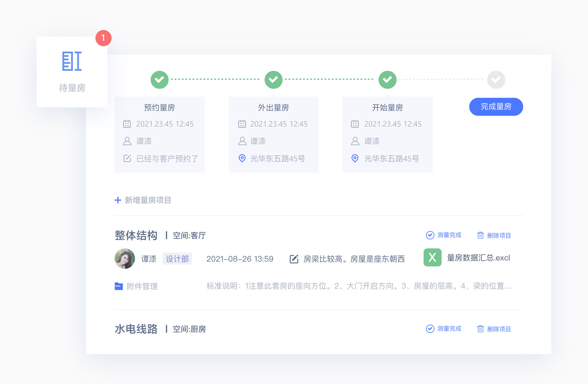Click the red notification badge showing 1
588x384 pixels.
(x=103, y=38)
